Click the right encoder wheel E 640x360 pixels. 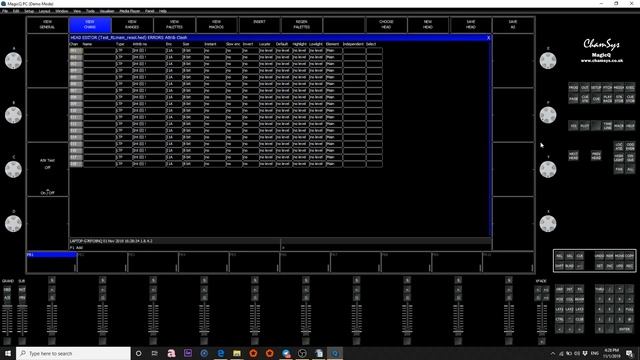tap(548, 60)
